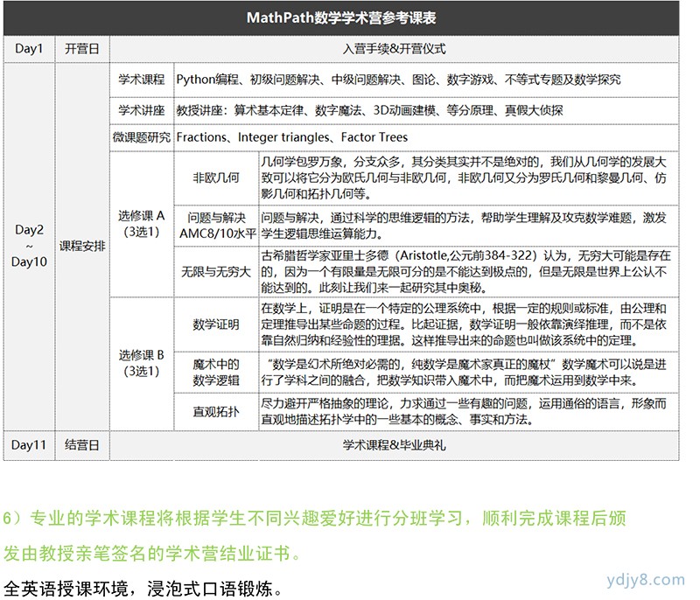This screenshot has width=700, height=600.
Task: Click the 数学证明 cell
Action: pyautogui.click(x=216, y=324)
